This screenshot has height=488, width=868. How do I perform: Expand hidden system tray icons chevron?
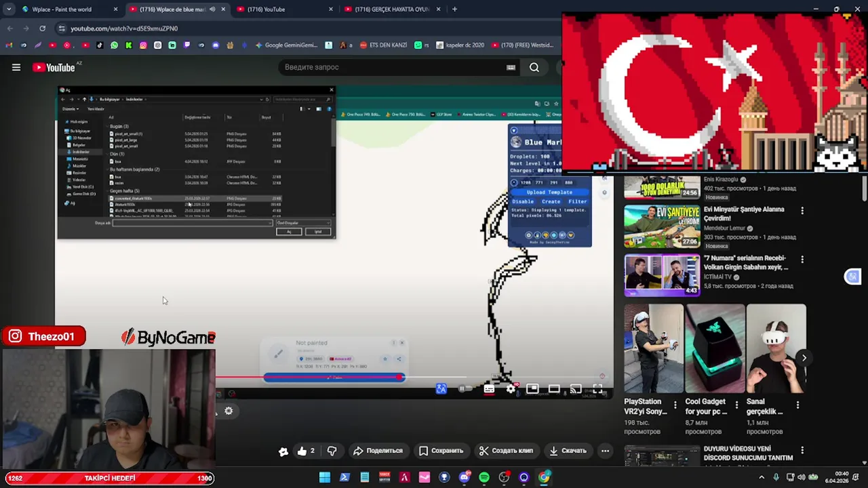[x=762, y=478]
